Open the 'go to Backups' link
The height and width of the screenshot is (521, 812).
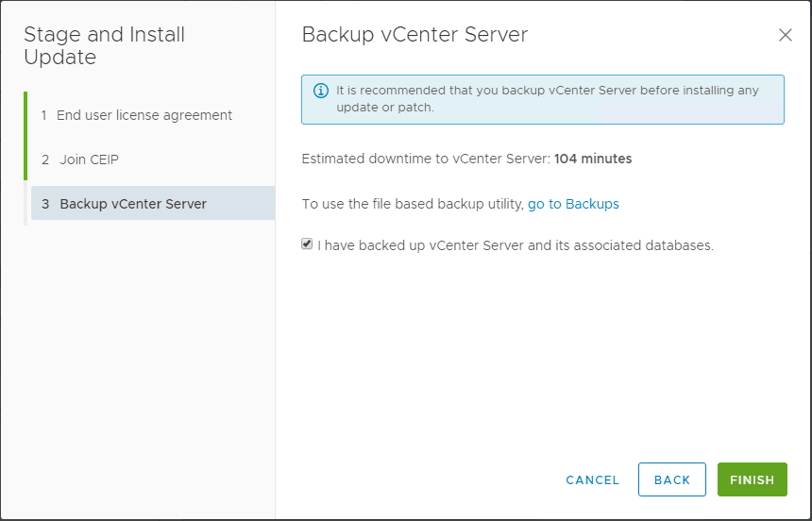tap(573, 204)
